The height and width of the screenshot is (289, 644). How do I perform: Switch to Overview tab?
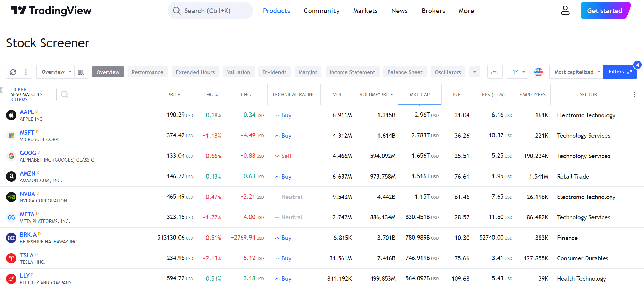point(108,72)
